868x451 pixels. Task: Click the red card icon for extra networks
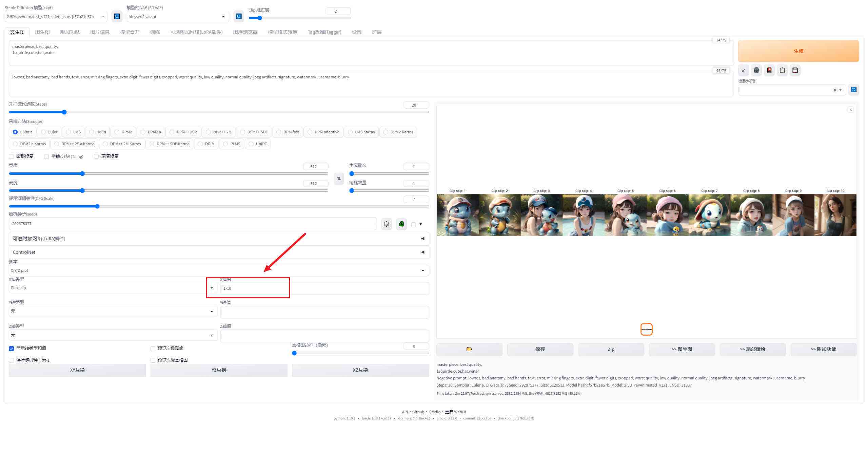769,70
